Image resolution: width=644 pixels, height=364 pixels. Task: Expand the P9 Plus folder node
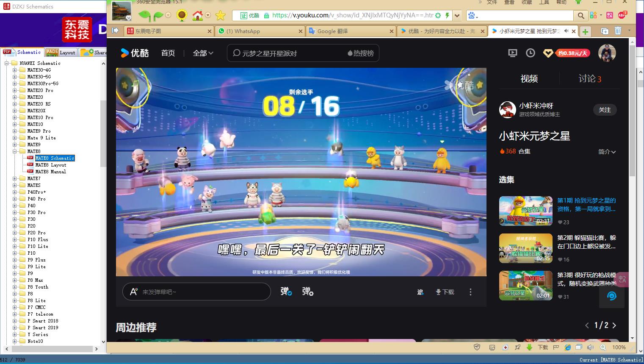coord(15,260)
